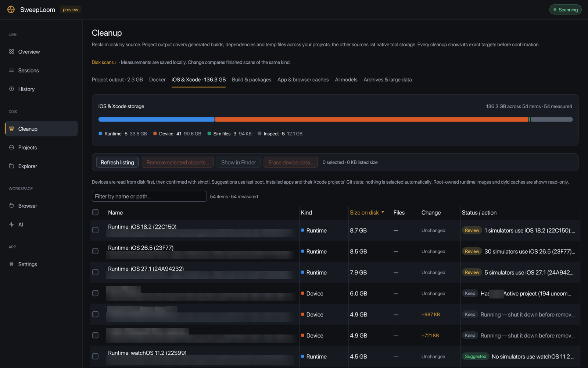Click the Scanning status indicator
This screenshot has height=368, width=588.
tap(565, 10)
